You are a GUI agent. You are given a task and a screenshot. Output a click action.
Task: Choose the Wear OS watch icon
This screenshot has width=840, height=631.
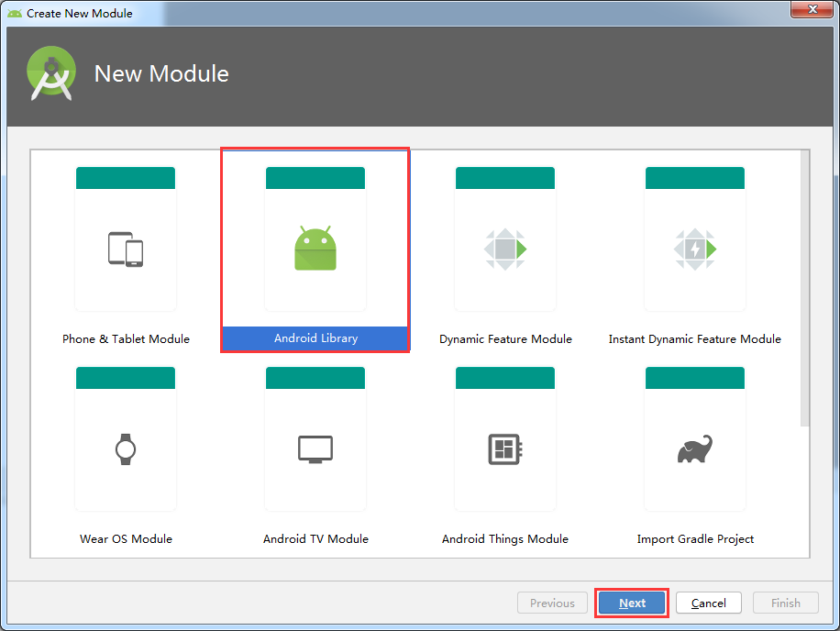[126, 448]
